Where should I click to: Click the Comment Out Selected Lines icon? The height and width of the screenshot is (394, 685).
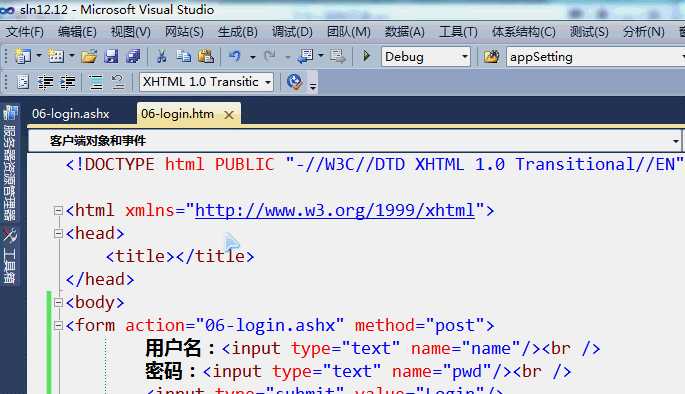(x=96, y=82)
